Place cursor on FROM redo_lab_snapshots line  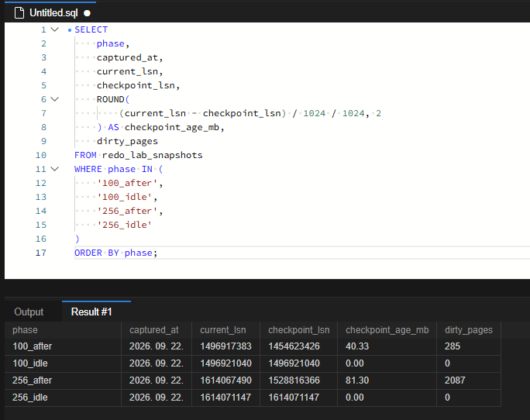pyautogui.click(x=138, y=155)
